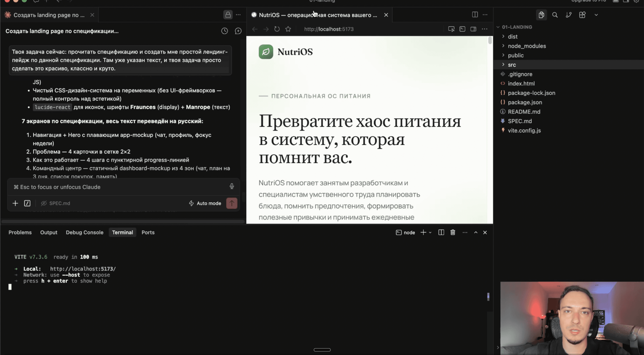This screenshot has width=644, height=355.
Task: Switch to the Debug Console tab
Action: (x=85, y=232)
